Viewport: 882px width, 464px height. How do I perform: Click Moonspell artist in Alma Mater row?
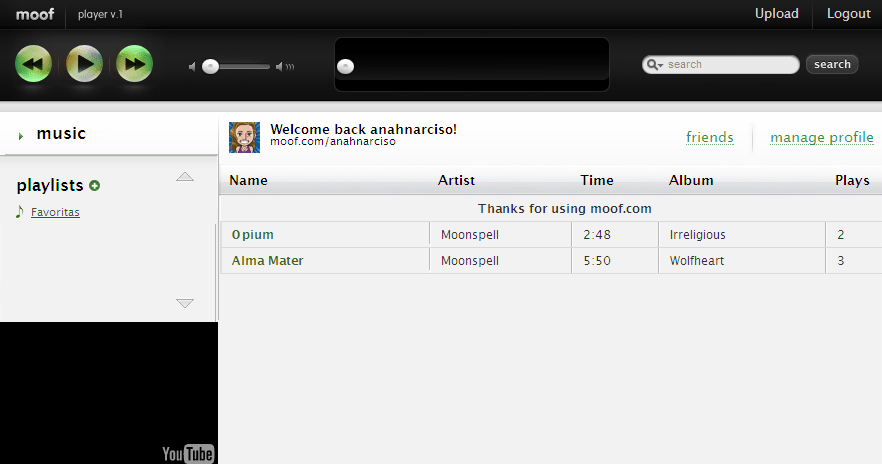pyautogui.click(x=470, y=260)
